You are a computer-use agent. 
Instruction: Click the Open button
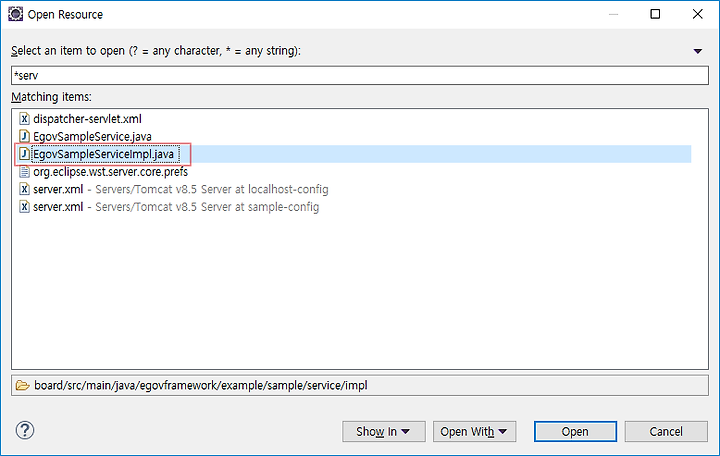tap(575, 432)
